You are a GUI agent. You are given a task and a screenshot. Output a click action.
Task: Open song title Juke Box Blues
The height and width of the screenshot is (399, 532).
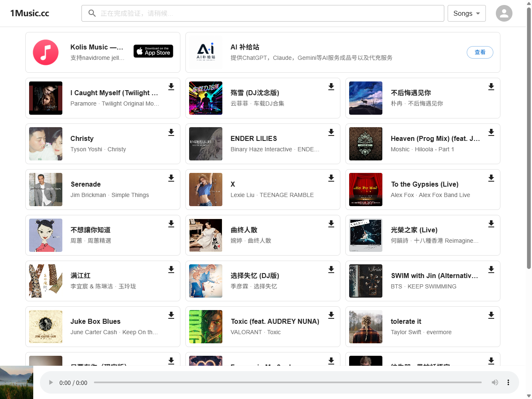click(x=96, y=321)
